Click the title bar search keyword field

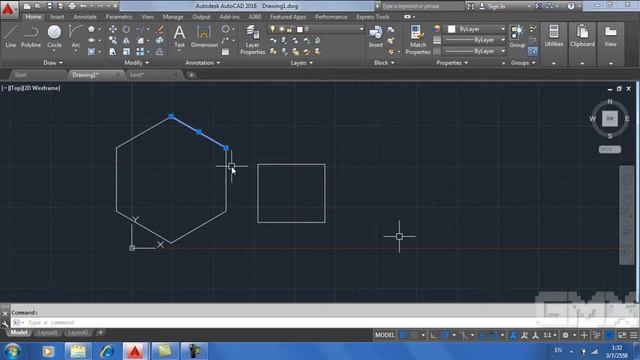click(422, 6)
